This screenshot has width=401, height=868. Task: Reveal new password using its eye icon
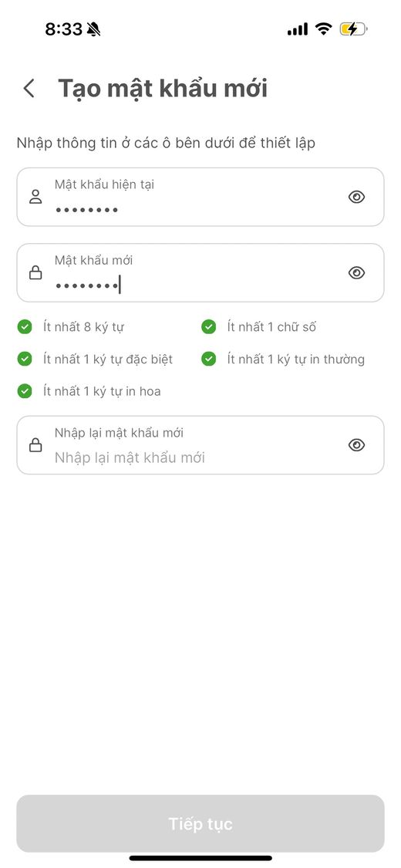click(x=356, y=272)
